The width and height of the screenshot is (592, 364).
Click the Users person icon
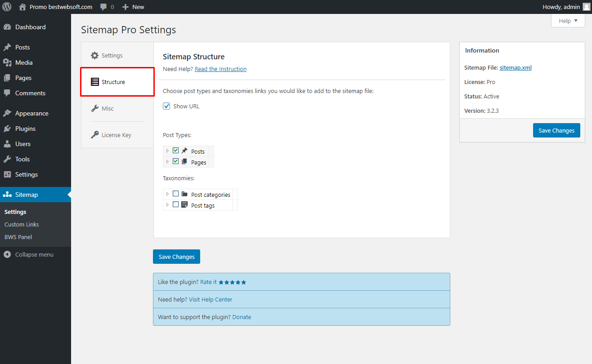coord(7,144)
